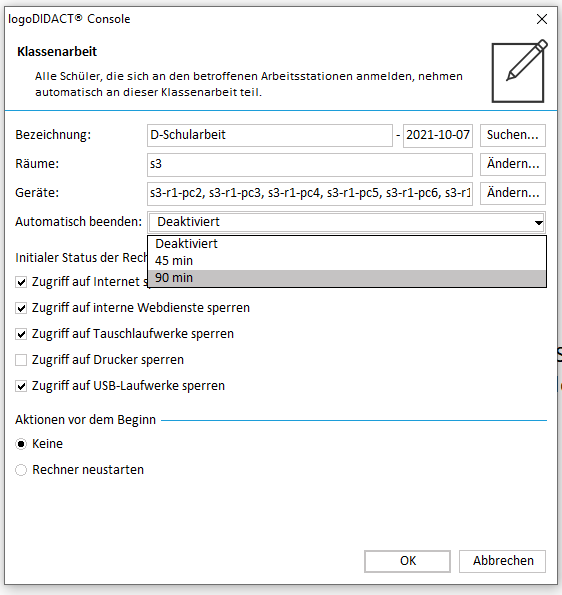
Task: Choose Rechner neustarten radio option
Action: pos(21,470)
